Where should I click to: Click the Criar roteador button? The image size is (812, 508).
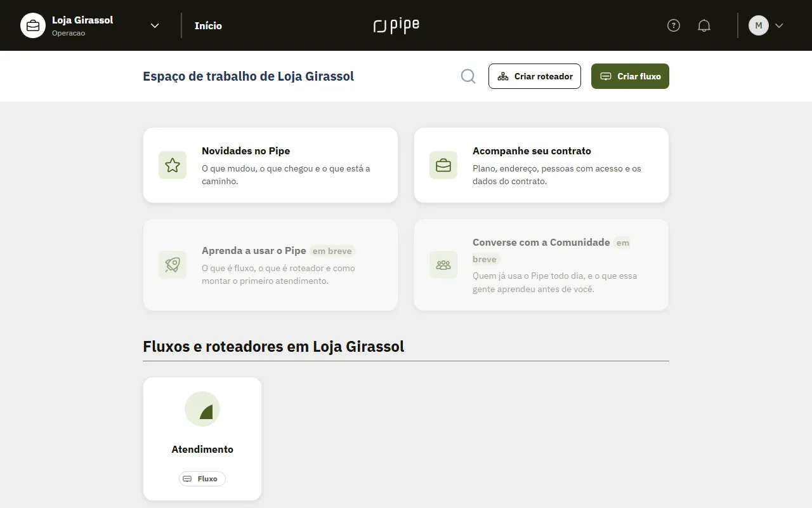535,76
